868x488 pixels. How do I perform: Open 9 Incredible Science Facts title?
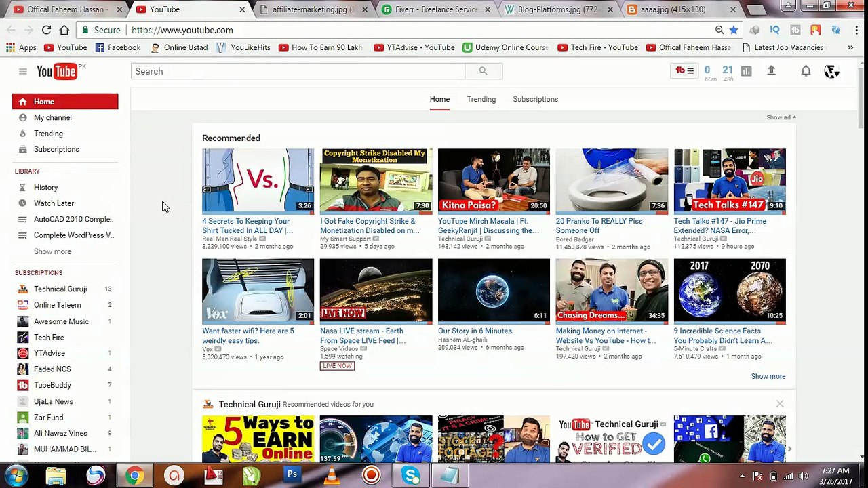pos(723,335)
